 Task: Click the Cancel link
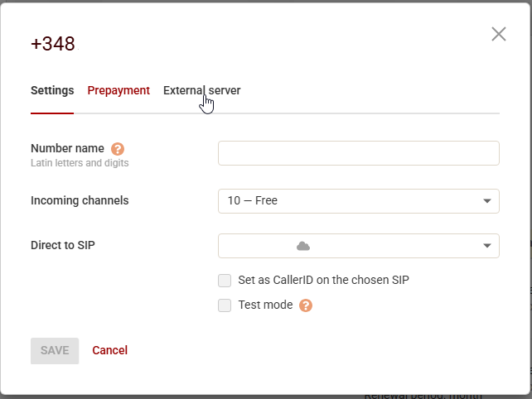(110, 350)
